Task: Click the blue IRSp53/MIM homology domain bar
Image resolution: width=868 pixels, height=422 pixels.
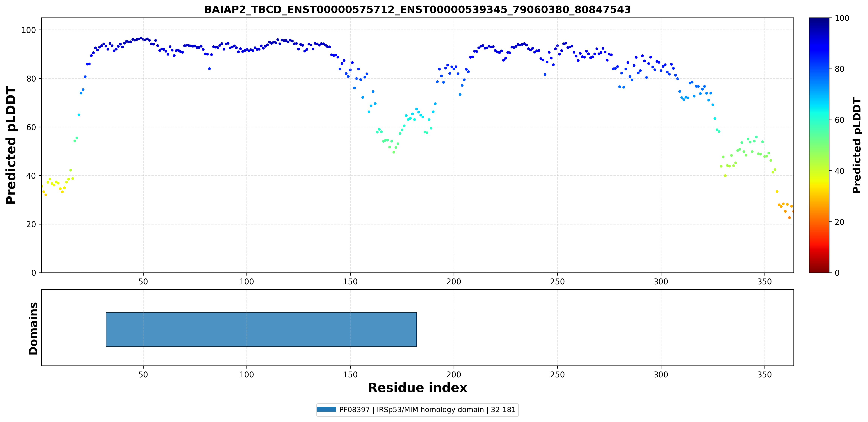Action: pyautogui.click(x=261, y=329)
